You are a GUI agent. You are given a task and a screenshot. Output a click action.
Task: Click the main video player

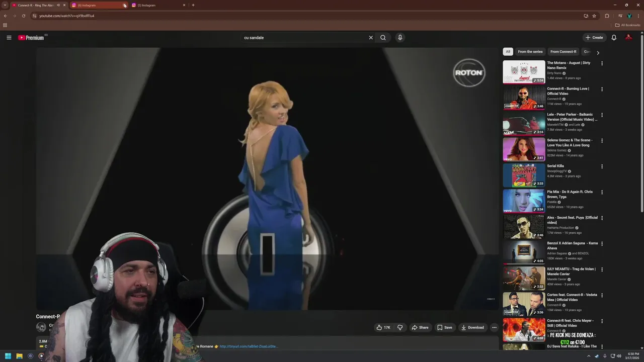(267, 179)
